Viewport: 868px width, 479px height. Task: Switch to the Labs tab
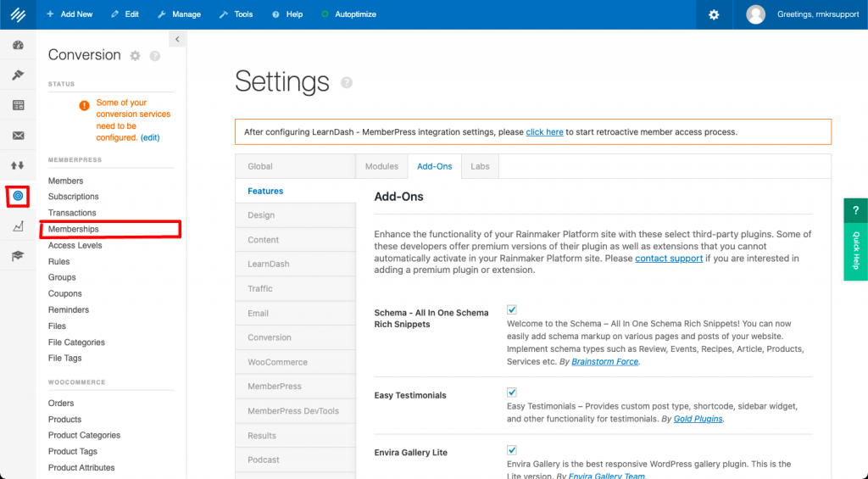480,166
